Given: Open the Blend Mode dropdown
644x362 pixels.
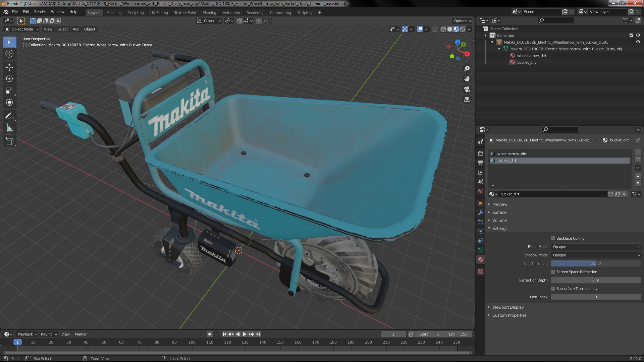Looking at the screenshot, I should coord(596,247).
